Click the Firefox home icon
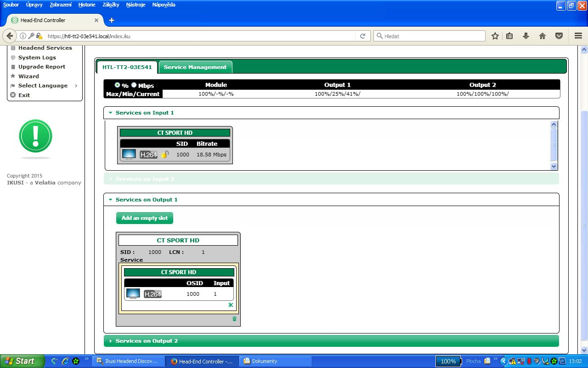This screenshot has width=588, height=368. [542, 36]
